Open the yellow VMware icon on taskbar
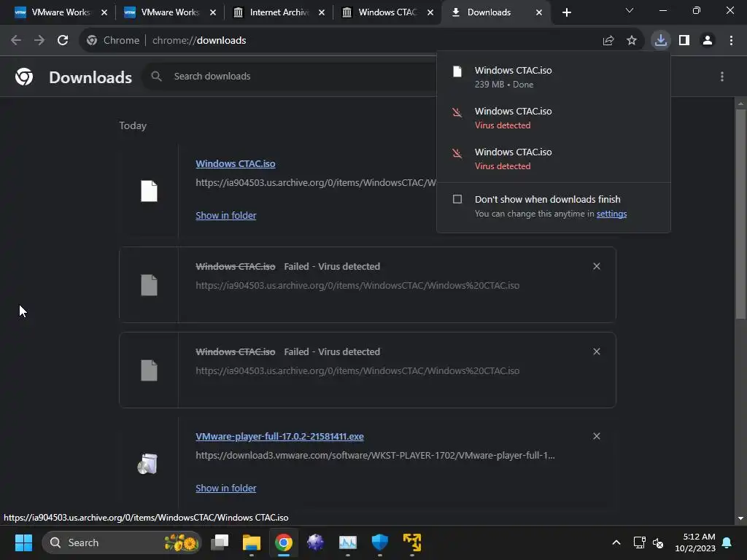The height and width of the screenshot is (560, 747). point(412,542)
